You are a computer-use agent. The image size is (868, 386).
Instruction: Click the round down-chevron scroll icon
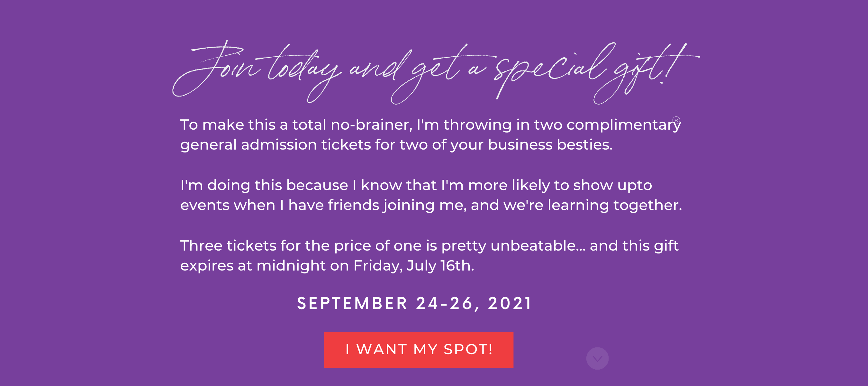pos(597,358)
